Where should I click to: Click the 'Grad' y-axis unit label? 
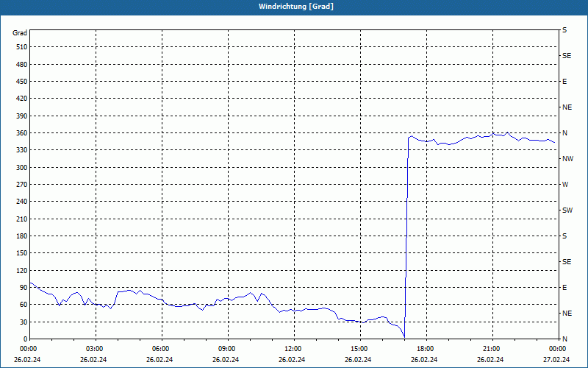coord(20,33)
